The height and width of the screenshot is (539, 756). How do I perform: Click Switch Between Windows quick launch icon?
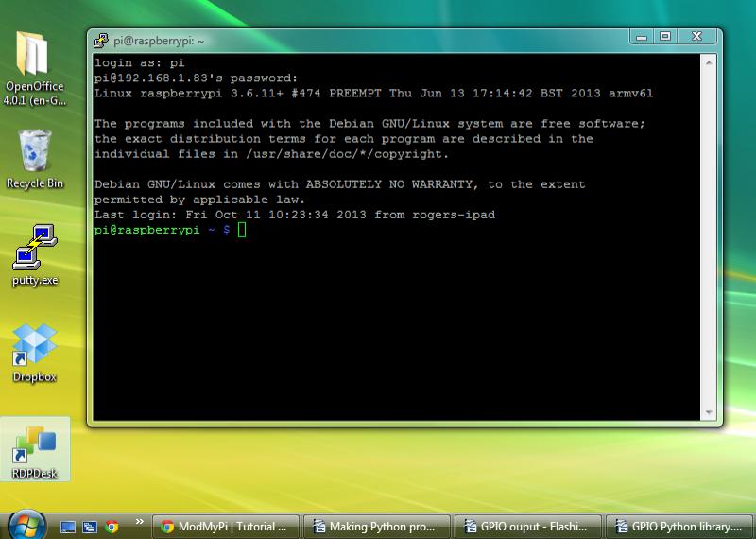(x=90, y=527)
